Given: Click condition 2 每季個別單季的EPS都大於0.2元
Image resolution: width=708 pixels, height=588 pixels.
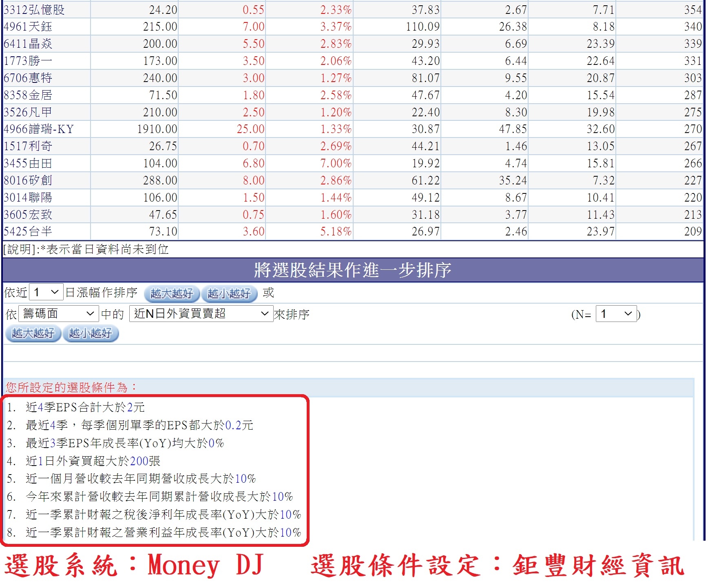Looking at the screenshot, I should click(x=139, y=425).
